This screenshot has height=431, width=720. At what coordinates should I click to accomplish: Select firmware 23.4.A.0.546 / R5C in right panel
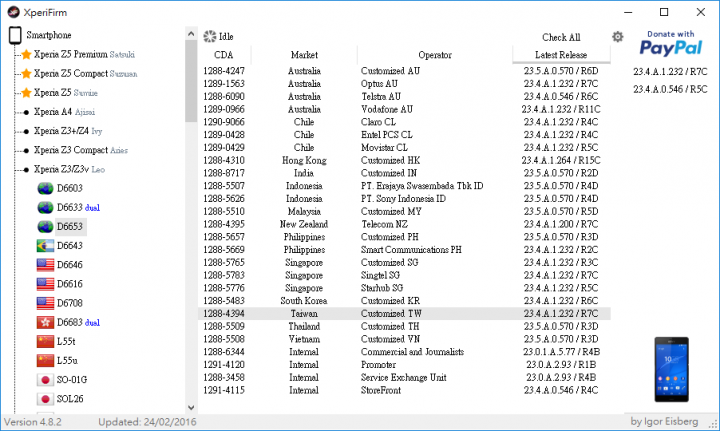[x=670, y=89]
